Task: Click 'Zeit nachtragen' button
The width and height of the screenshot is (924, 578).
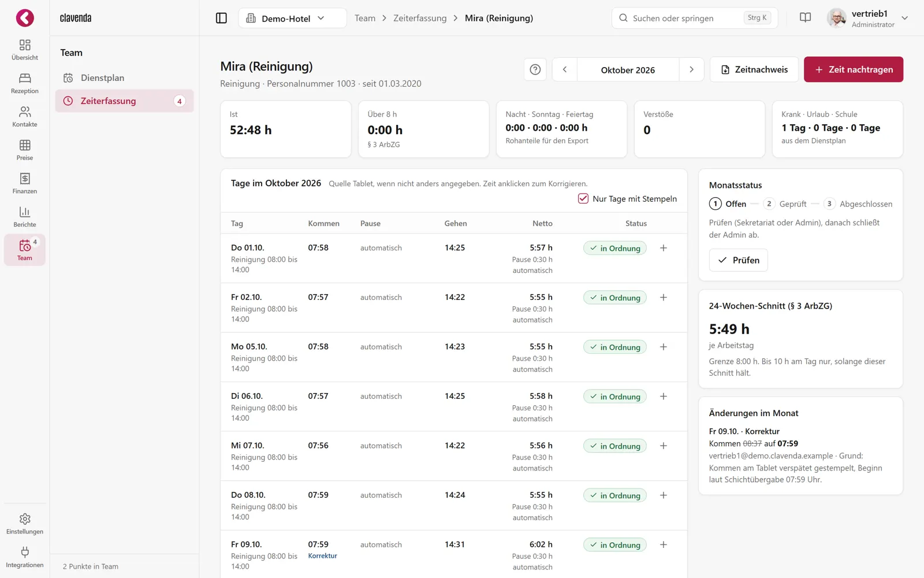Action: [854, 69]
